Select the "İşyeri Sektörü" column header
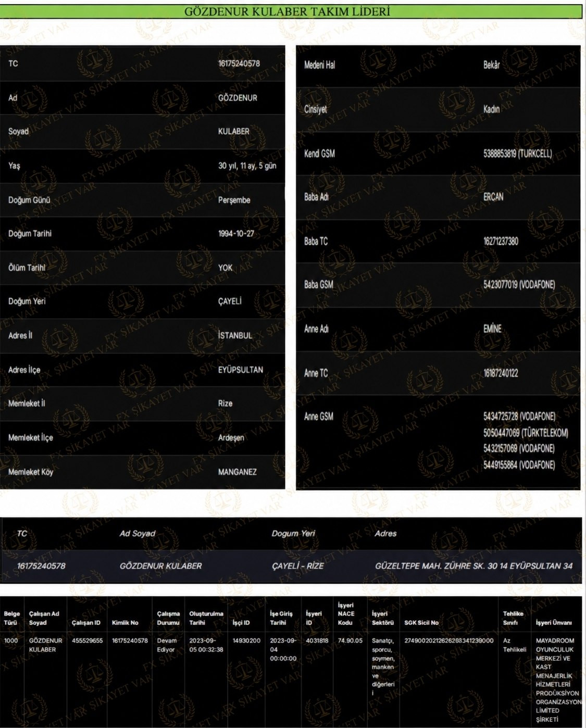This screenshot has height=728, width=586. pyautogui.click(x=383, y=618)
